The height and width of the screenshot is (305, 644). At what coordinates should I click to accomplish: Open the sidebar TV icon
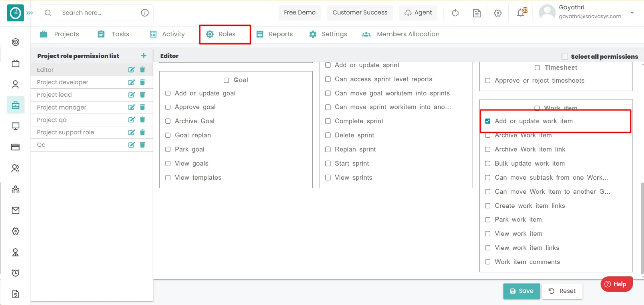pyautogui.click(x=15, y=63)
